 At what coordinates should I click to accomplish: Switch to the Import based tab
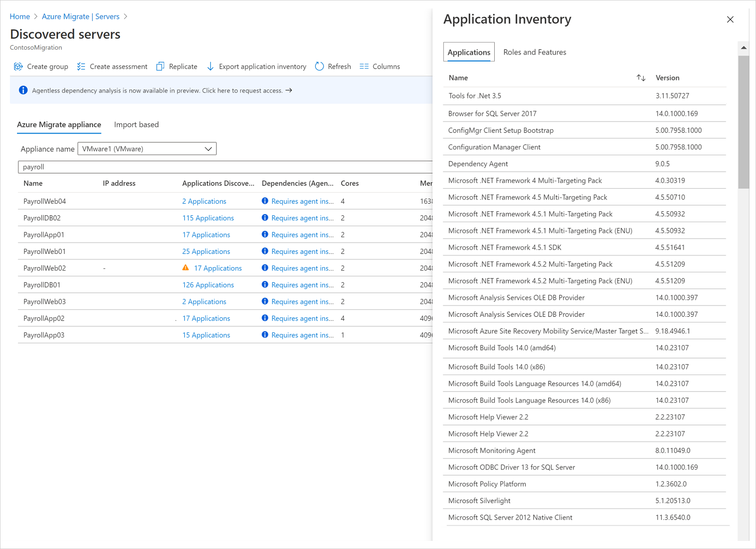[136, 124]
